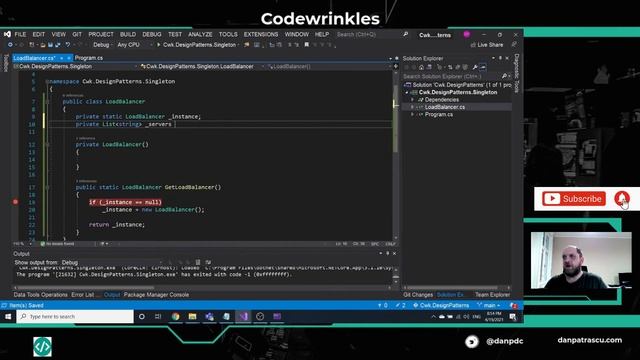Viewport: 640px width, 360px height.
Task: Click the Solution Explorer search magnifier icon
Action: (x=504, y=76)
